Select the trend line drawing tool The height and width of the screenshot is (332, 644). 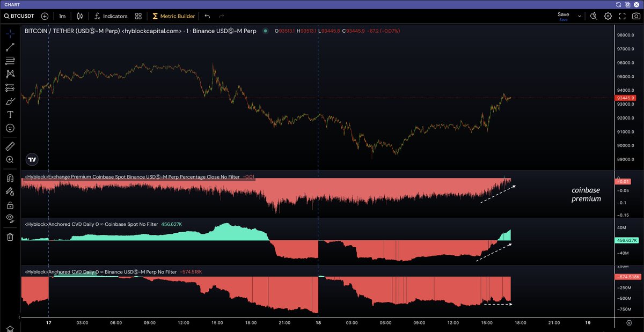click(x=10, y=47)
